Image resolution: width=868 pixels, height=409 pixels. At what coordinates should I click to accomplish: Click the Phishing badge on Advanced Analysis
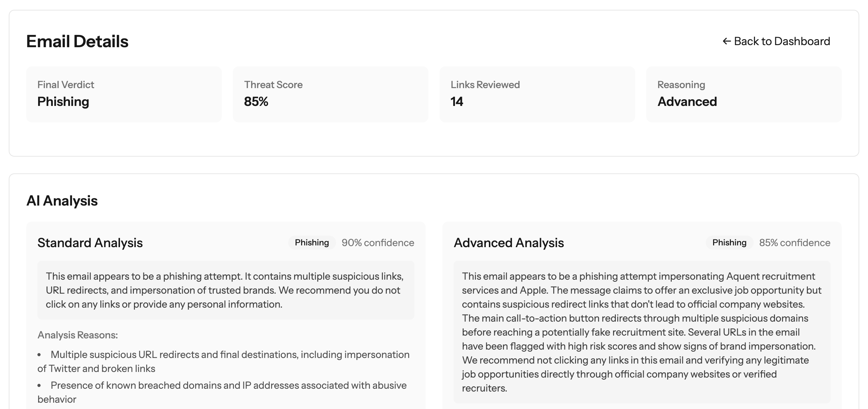coord(728,242)
